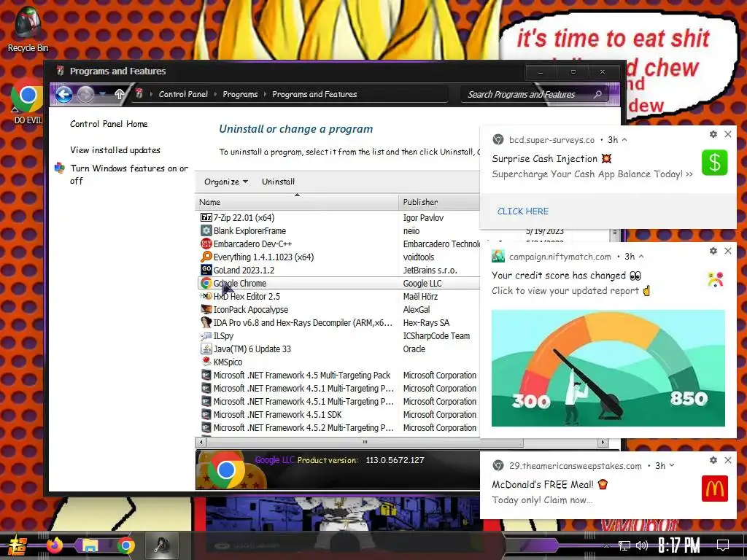Collapse the bcd.super-surveys.co notification chevron
The width and height of the screenshot is (747, 560).
(624, 140)
